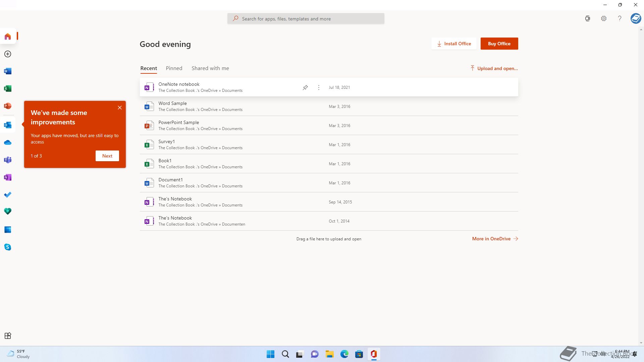Open To Do checkmark app in sidebar
This screenshot has width=644, height=362.
click(8, 195)
